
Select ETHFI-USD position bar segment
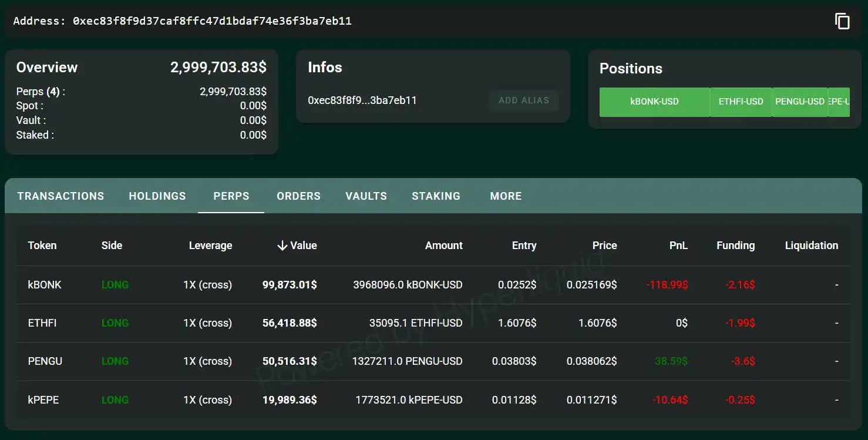pyautogui.click(x=741, y=102)
